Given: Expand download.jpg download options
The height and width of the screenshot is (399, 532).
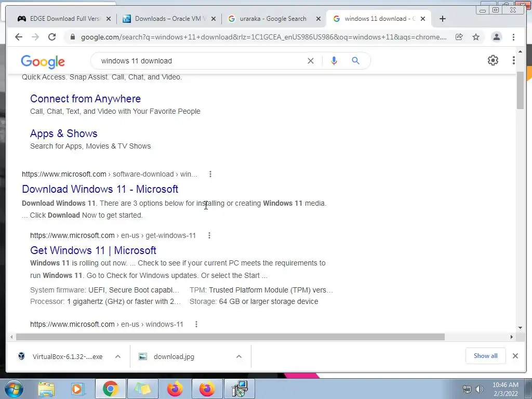Looking at the screenshot, I should 239,356.
